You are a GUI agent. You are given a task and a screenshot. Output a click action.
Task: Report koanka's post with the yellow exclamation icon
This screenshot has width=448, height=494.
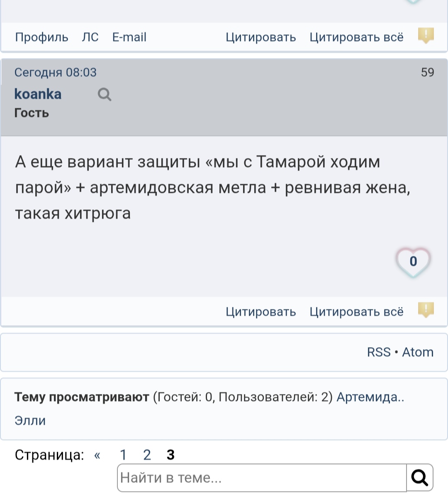click(426, 310)
